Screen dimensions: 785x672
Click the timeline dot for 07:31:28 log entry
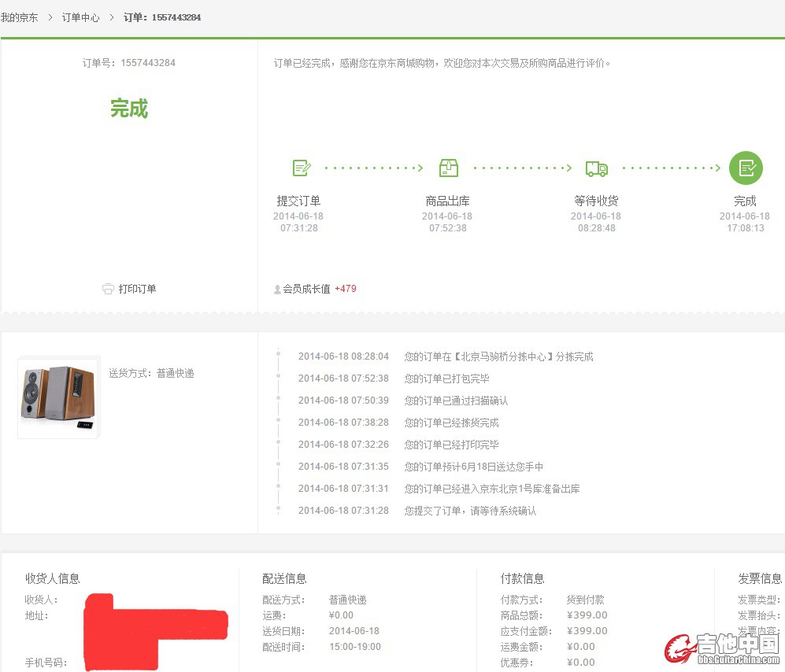click(279, 508)
